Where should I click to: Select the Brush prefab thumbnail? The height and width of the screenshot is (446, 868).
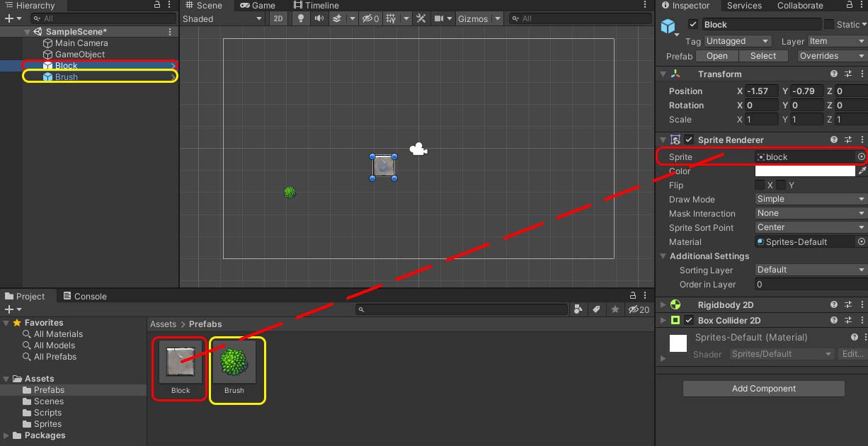point(234,362)
